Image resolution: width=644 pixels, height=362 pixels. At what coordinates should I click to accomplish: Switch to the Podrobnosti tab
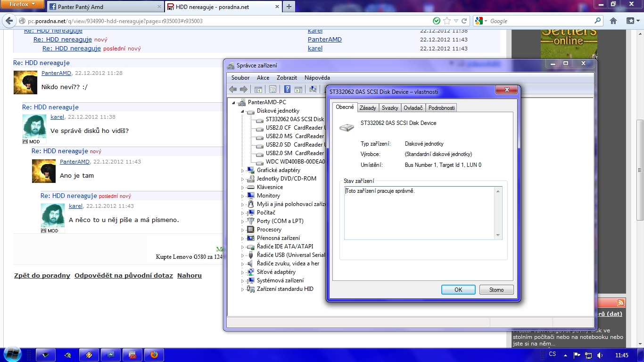click(442, 108)
